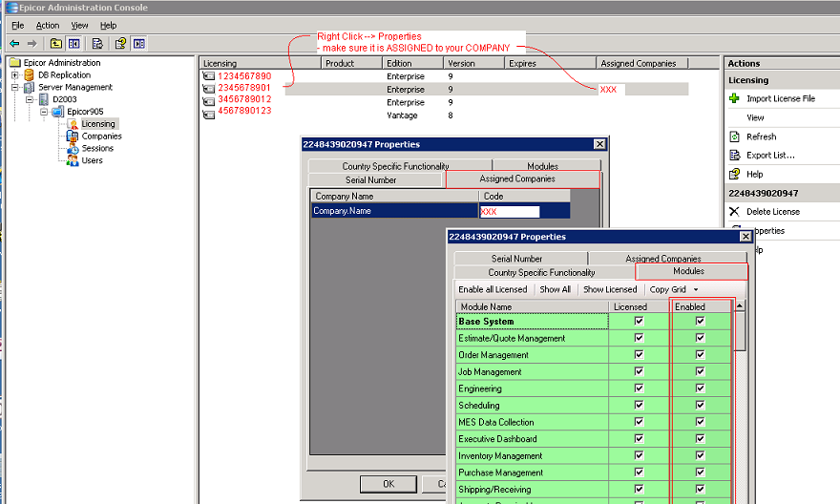840x504 pixels.
Task: Toggle Enabled checkbox for Inventory Management
Action: click(700, 455)
